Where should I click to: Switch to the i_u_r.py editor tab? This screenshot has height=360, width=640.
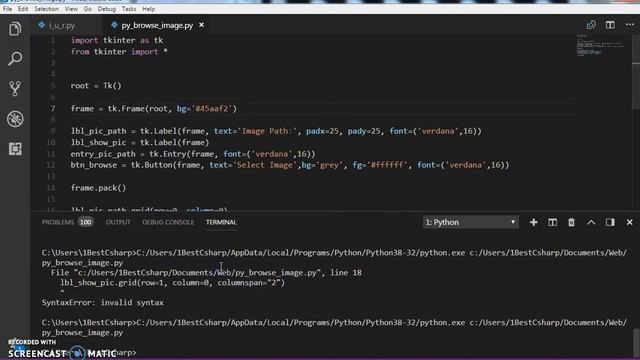tap(61, 25)
